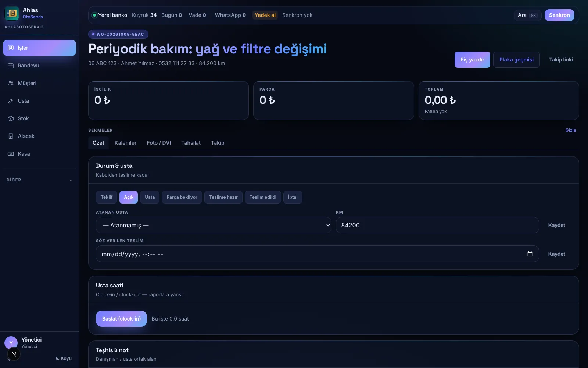Set status to Usta
The width and height of the screenshot is (588, 368).
(x=150, y=197)
